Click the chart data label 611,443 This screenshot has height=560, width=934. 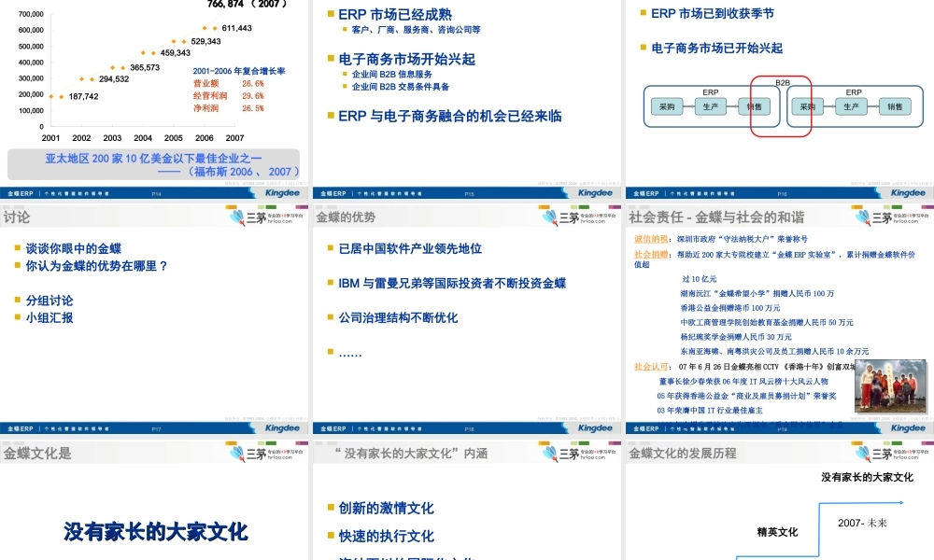(x=236, y=28)
